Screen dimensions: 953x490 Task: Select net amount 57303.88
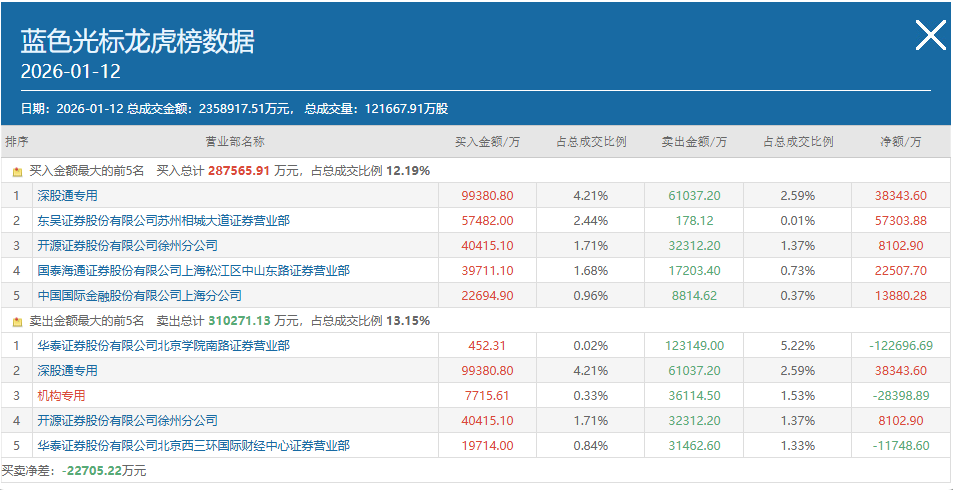pyautogui.click(x=901, y=221)
